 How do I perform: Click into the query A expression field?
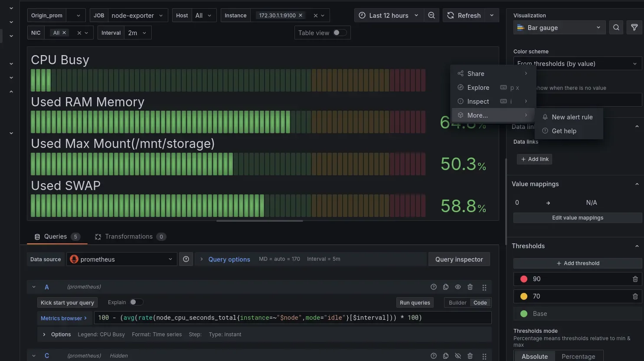293,318
